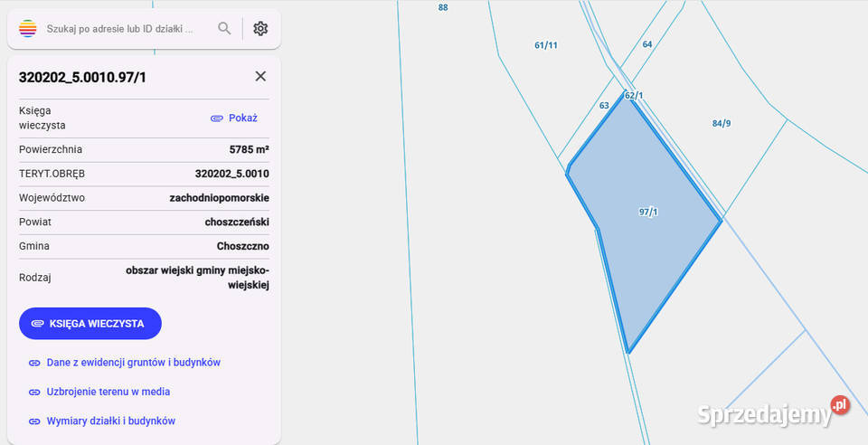The height and width of the screenshot is (445, 868).
Task: Select parcel 61/11 on the map
Action: click(546, 45)
